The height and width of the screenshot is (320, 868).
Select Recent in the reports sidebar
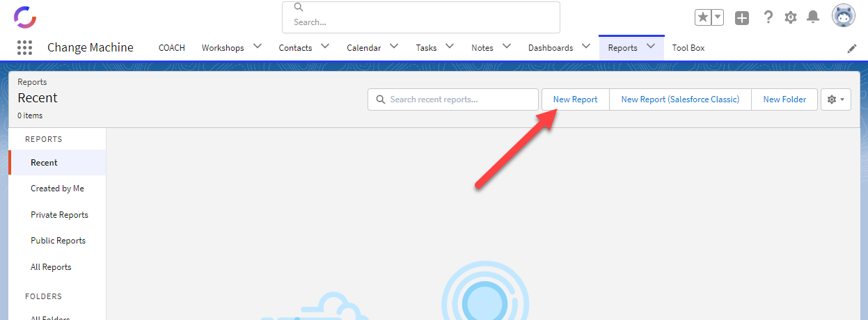58,163
